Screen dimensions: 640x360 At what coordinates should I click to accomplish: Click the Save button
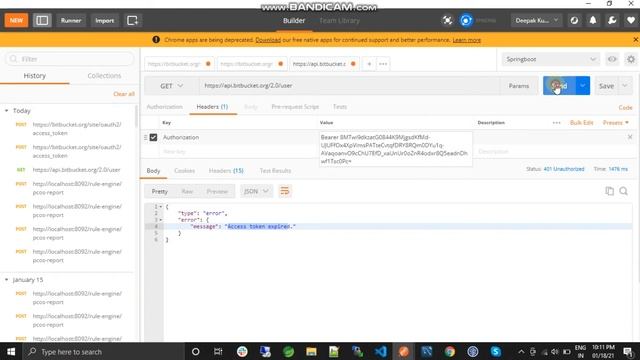[606, 86]
